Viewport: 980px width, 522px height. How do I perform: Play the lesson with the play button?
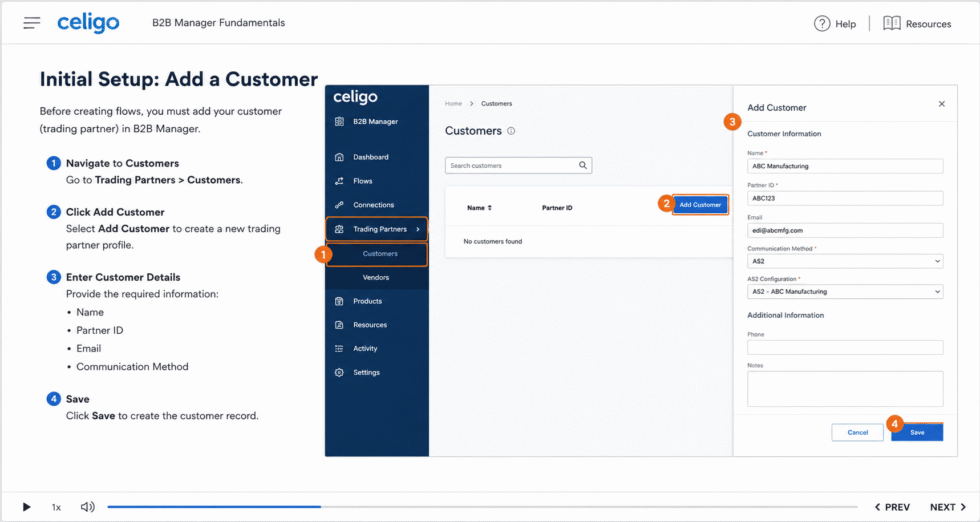pyautogui.click(x=26, y=507)
